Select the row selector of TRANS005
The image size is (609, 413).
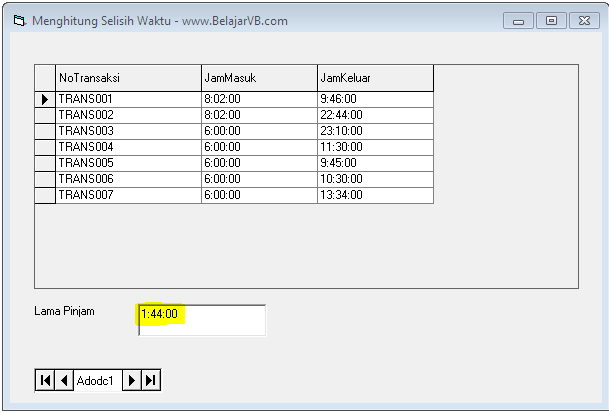click(x=45, y=163)
